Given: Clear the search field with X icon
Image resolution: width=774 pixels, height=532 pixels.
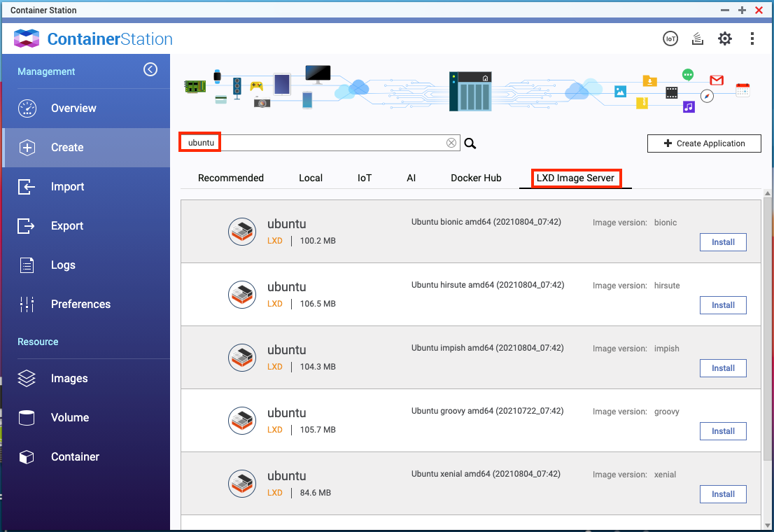Looking at the screenshot, I should coord(451,143).
